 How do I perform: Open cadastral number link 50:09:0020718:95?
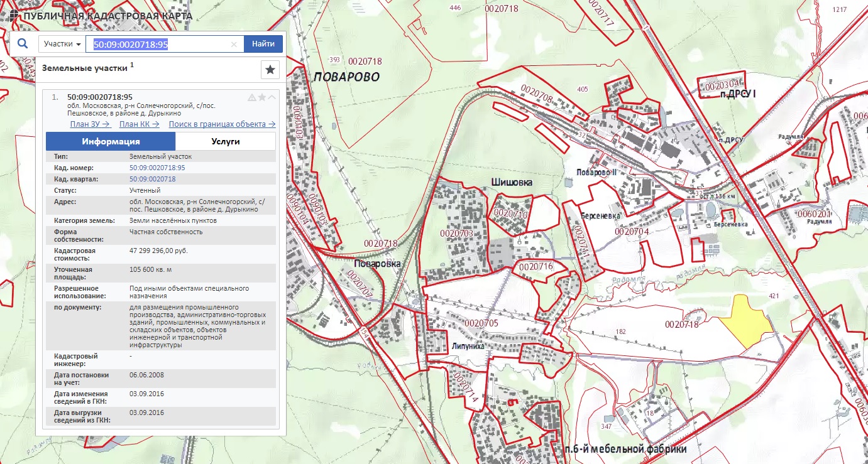(x=157, y=168)
